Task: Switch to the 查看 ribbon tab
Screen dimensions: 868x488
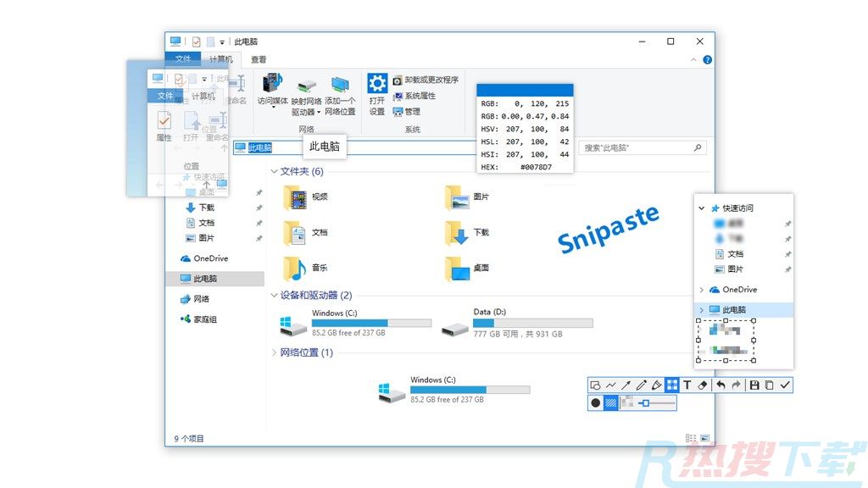Action: [x=259, y=59]
